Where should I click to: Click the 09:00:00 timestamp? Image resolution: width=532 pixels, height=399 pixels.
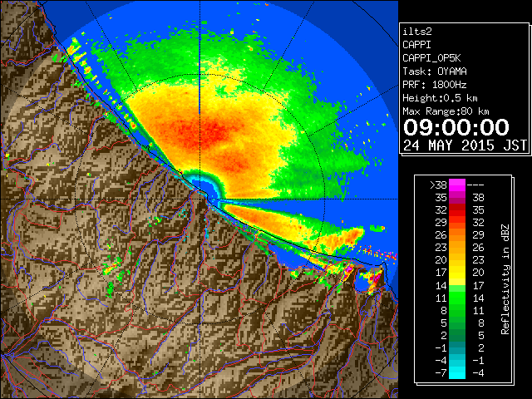pyautogui.click(x=456, y=127)
